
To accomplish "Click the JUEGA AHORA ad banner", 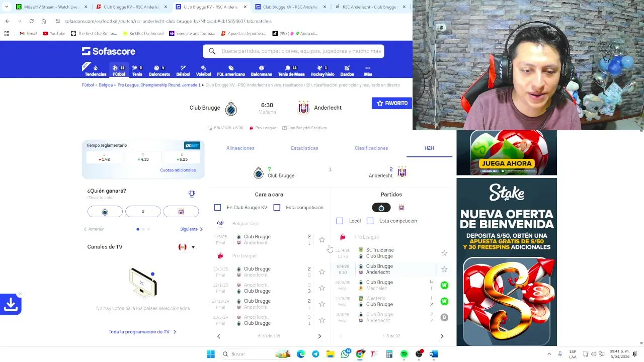I will 507,153.
